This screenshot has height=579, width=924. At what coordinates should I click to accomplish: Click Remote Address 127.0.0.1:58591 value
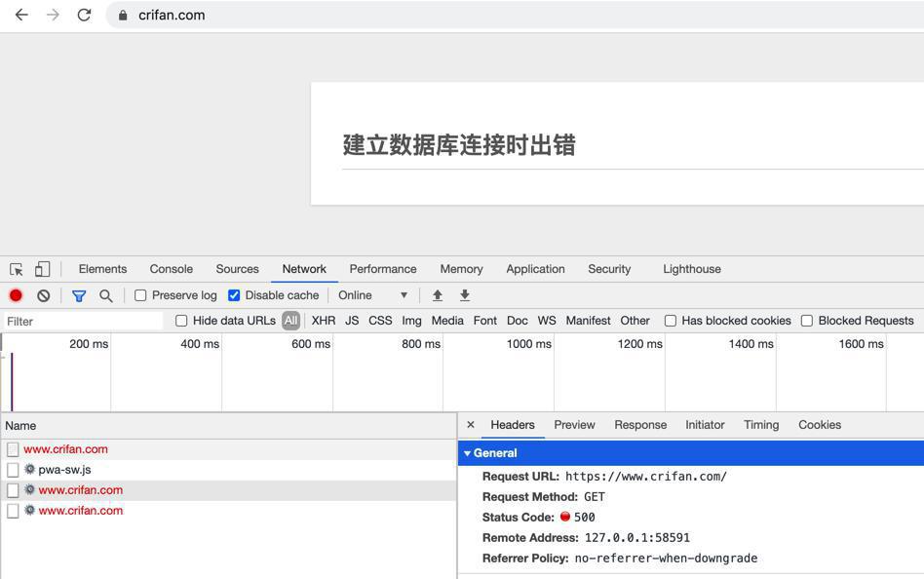[x=637, y=538]
